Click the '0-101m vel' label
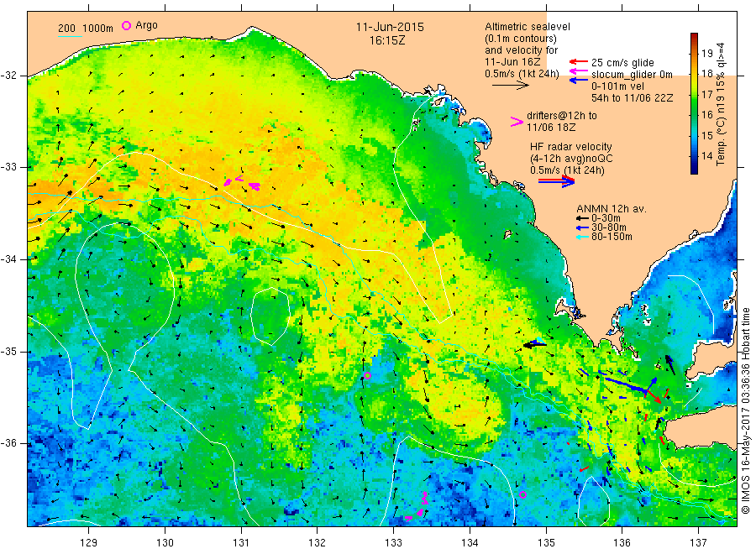The image size is (756, 554). (x=617, y=86)
